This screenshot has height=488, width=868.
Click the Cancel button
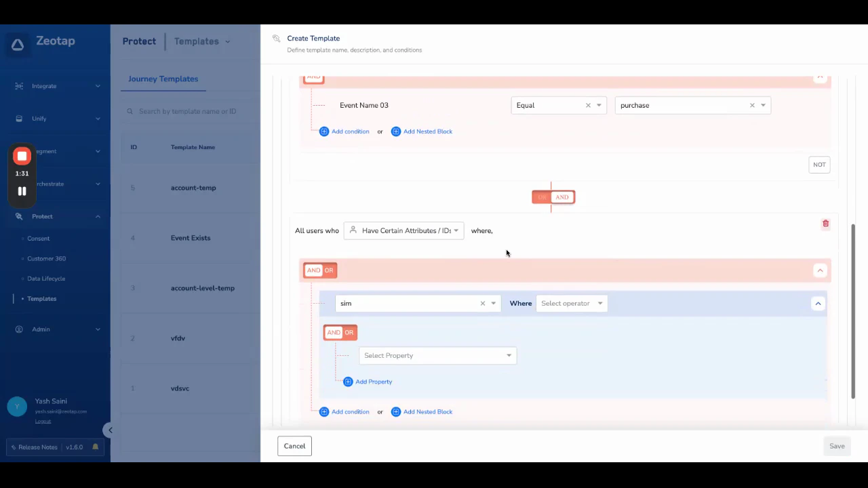tap(294, 446)
